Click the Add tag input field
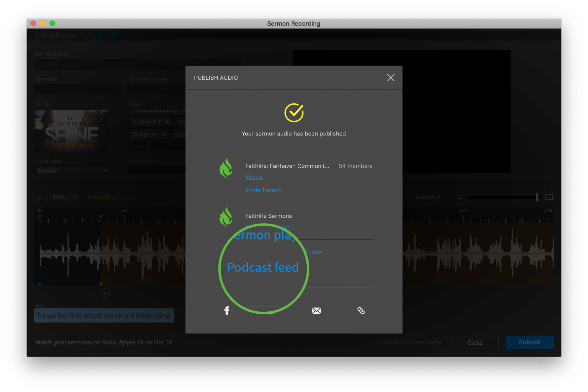Screen dimensions: 588x392 [157, 147]
